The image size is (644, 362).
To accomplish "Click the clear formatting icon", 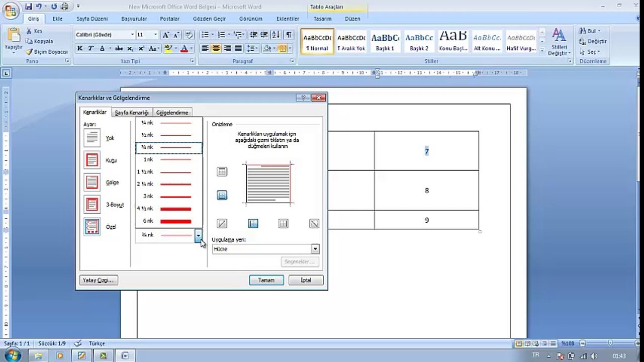I will (x=189, y=35).
